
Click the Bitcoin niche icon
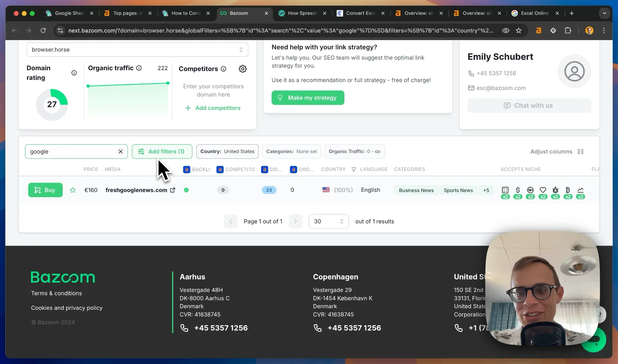(x=568, y=190)
